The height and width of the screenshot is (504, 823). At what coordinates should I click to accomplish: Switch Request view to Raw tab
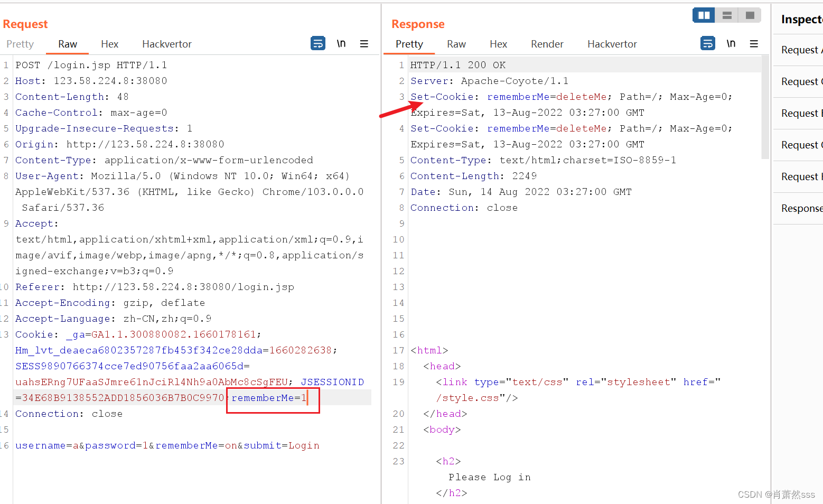[x=68, y=44]
